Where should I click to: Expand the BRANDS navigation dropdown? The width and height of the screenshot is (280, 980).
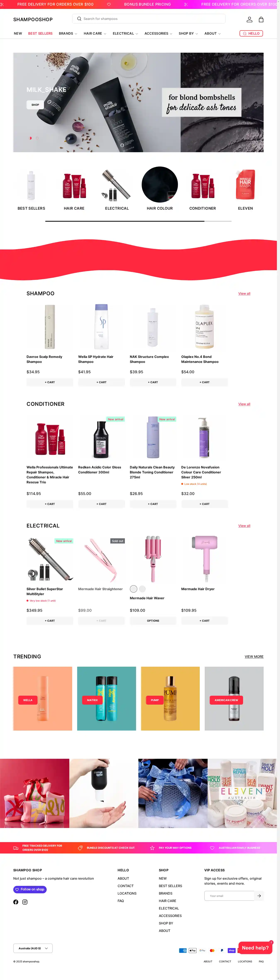(68, 33)
